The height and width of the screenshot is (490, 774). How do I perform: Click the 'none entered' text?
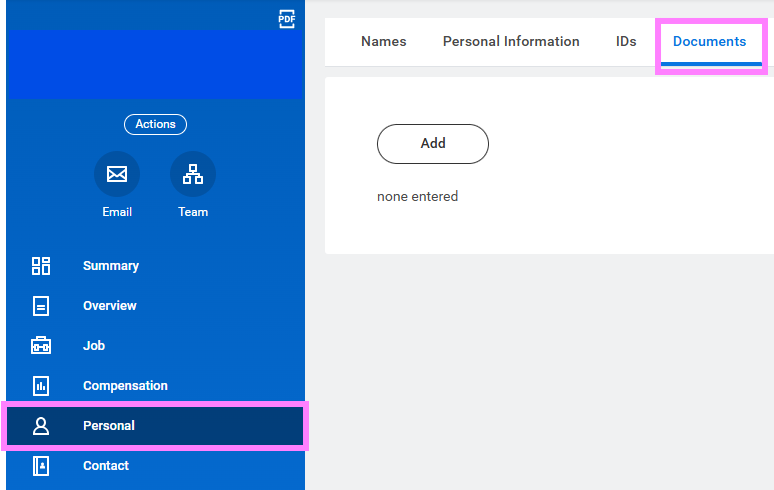[x=418, y=196]
